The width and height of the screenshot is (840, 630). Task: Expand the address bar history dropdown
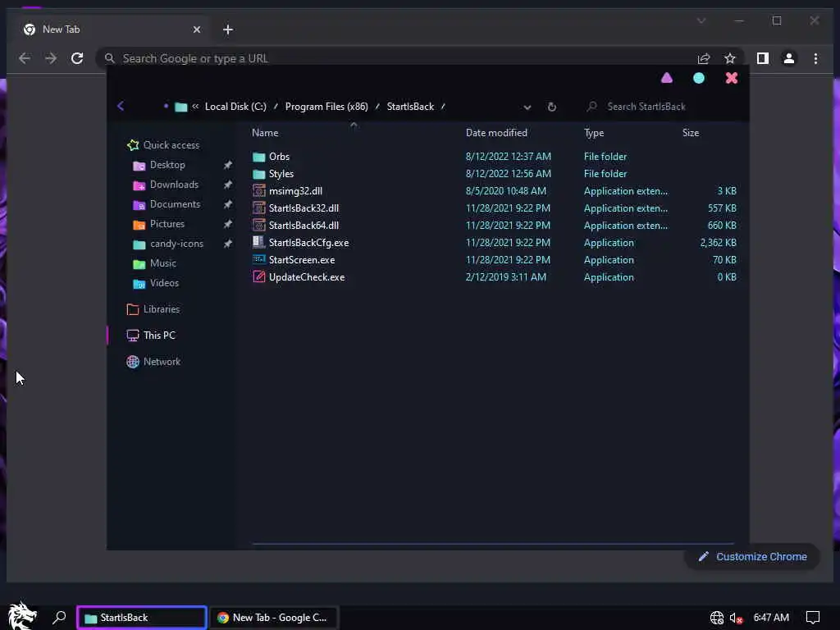(x=527, y=107)
